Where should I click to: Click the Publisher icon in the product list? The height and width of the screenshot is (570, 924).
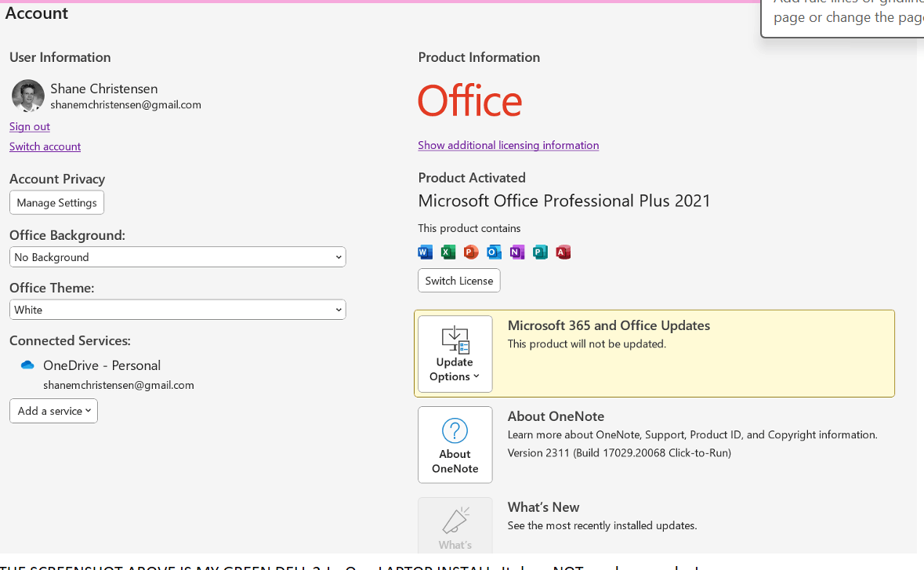pos(540,252)
